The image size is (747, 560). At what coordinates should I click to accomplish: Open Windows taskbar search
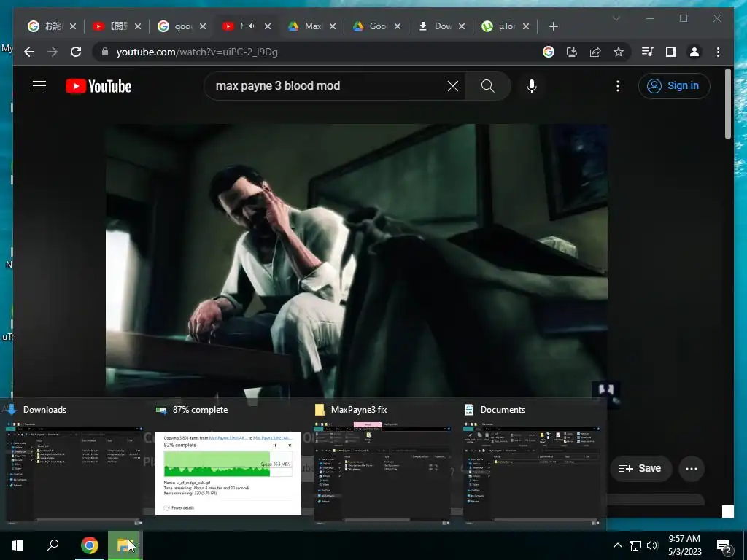(x=53, y=545)
